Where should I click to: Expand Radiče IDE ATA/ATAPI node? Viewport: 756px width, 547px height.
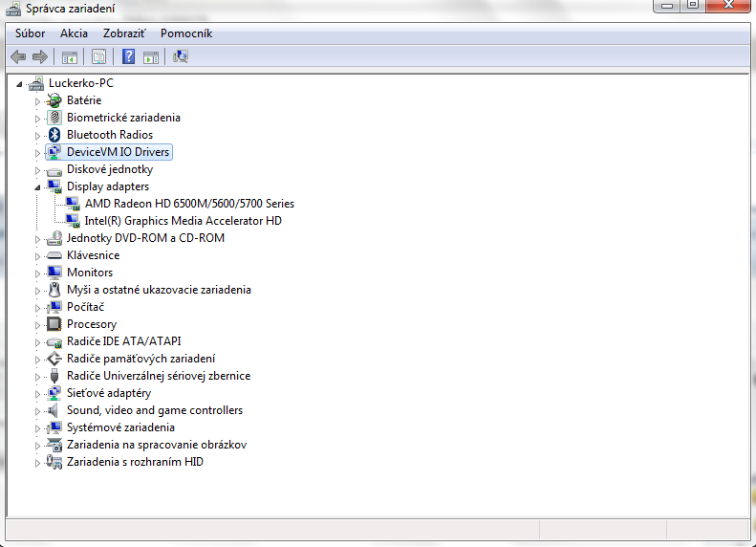point(37,343)
